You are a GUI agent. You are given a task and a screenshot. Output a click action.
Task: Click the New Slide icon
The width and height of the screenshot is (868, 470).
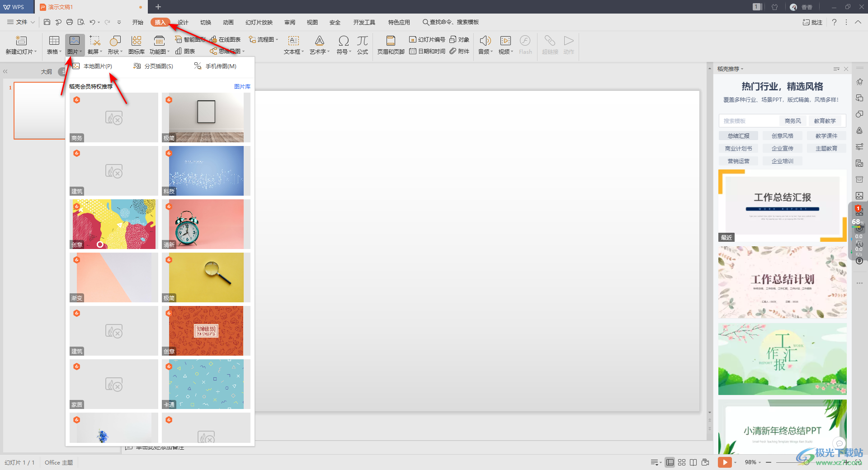point(21,41)
